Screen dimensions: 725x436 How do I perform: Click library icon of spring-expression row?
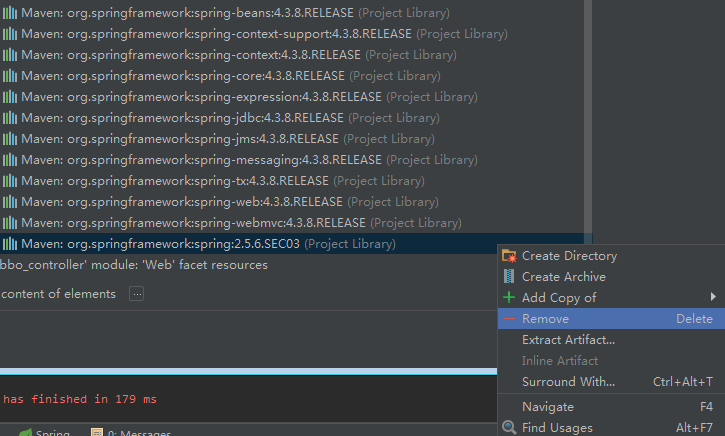tap(10, 97)
